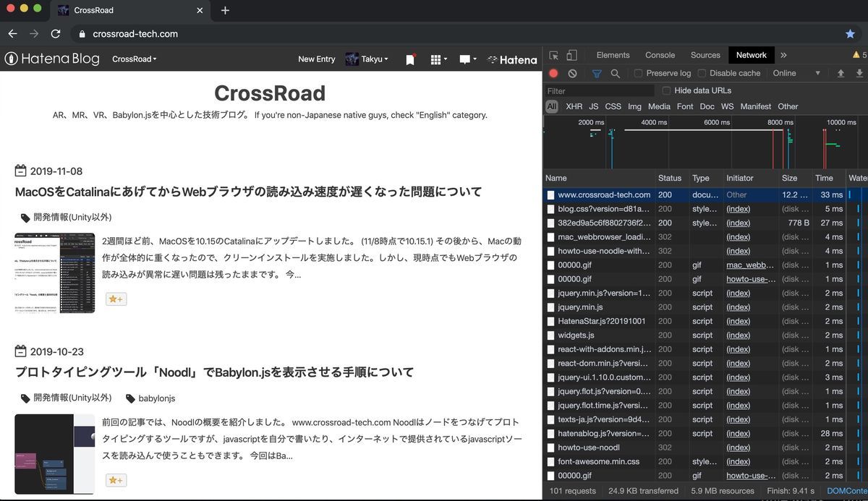Open the Hatena notifications speech bubble
Screen dimensions: 868x501
tap(468, 59)
